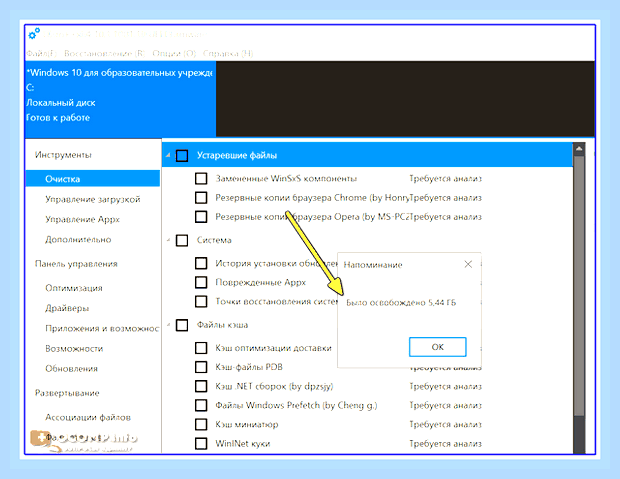Enable Файлы Windows Prefetch checkbox
This screenshot has width=620, height=479.
click(x=201, y=405)
